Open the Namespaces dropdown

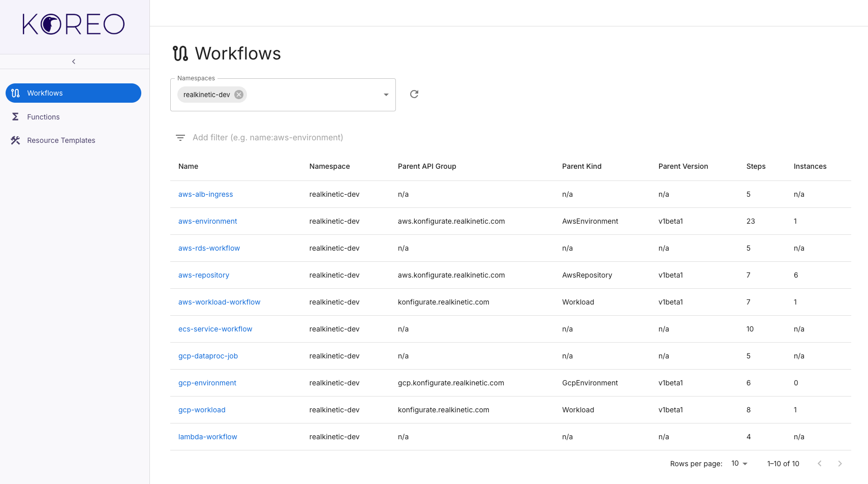pos(385,95)
